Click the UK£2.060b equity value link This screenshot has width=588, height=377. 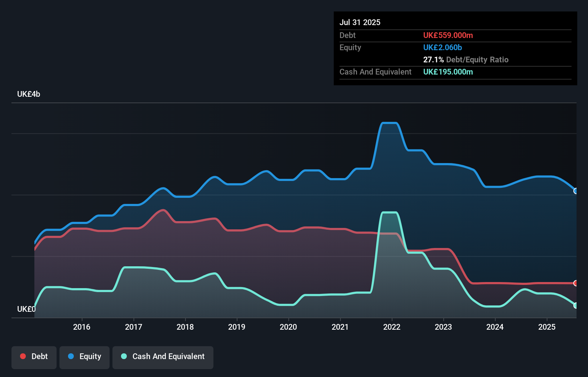click(x=443, y=47)
